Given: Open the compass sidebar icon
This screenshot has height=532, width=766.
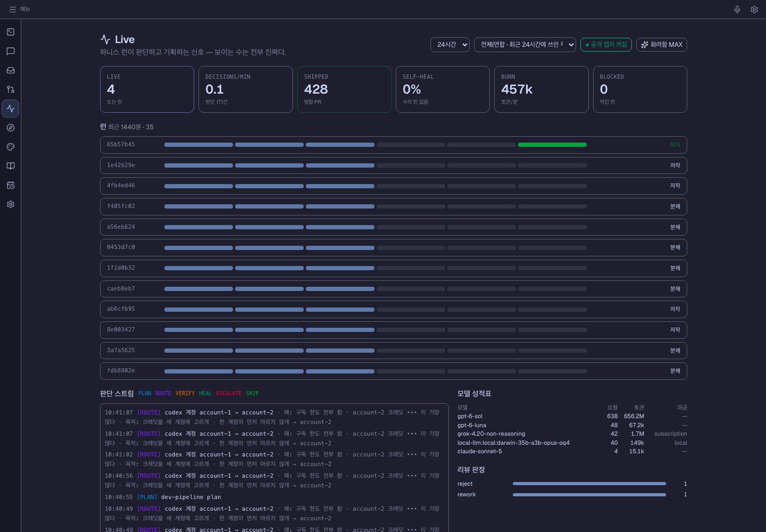Looking at the screenshot, I should click(11, 128).
